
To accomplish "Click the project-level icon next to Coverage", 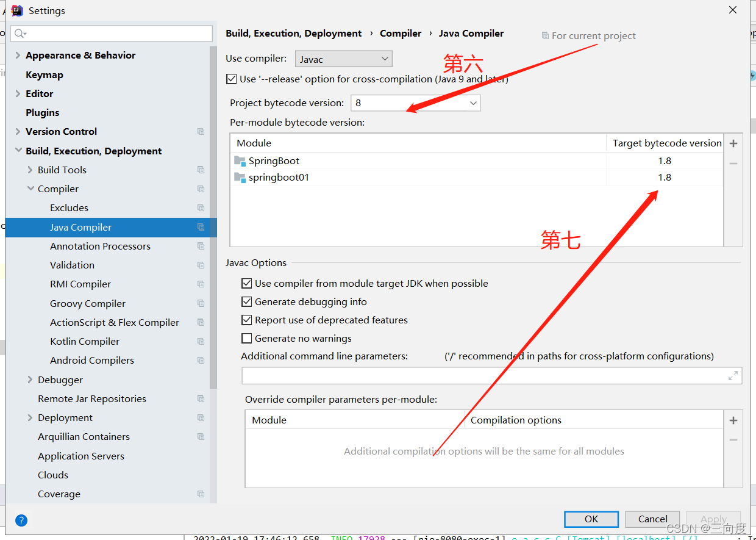I will 201,494.
